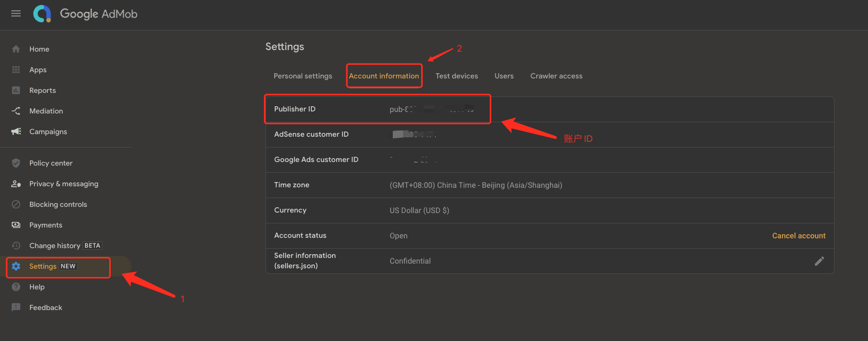
Task: Edit seller information with pencil icon
Action: pyautogui.click(x=819, y=261)
